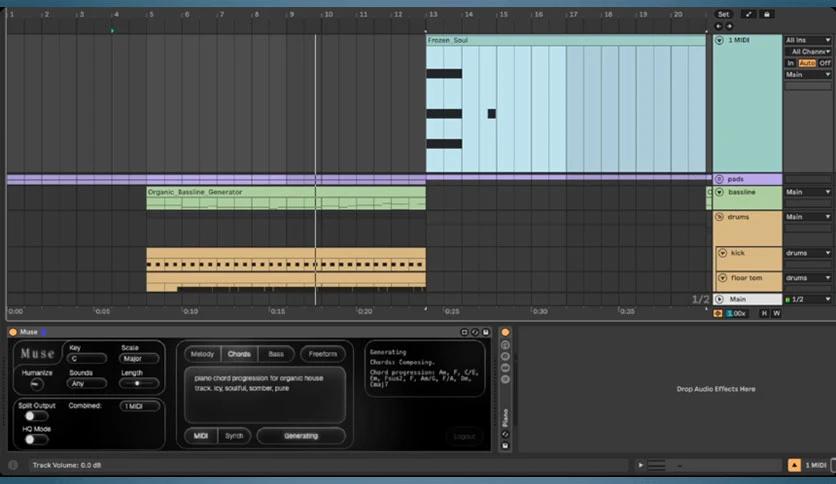
Task: Set monitor to Auto
Action: click(x=807, y=63)
